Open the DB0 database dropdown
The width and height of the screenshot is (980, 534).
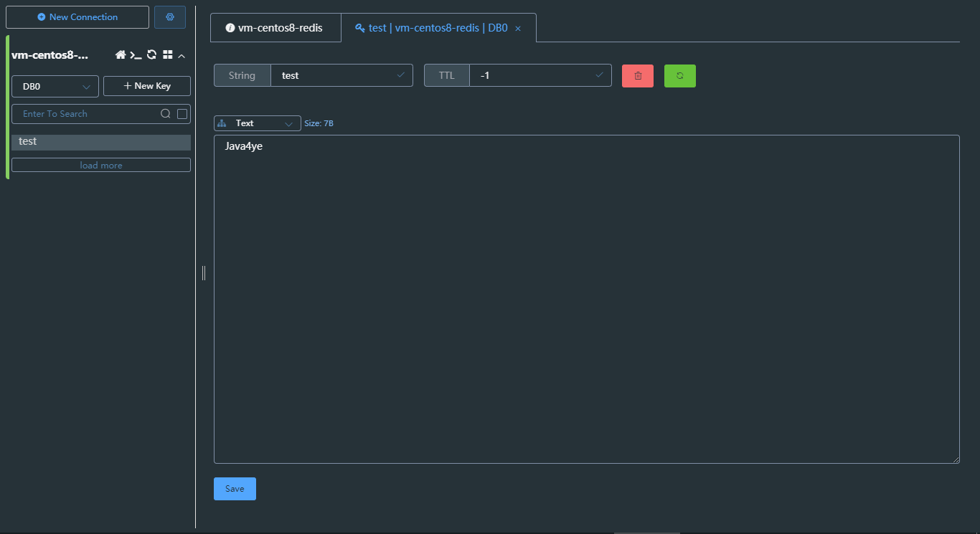pyautogui.click(x=55, y=86)
